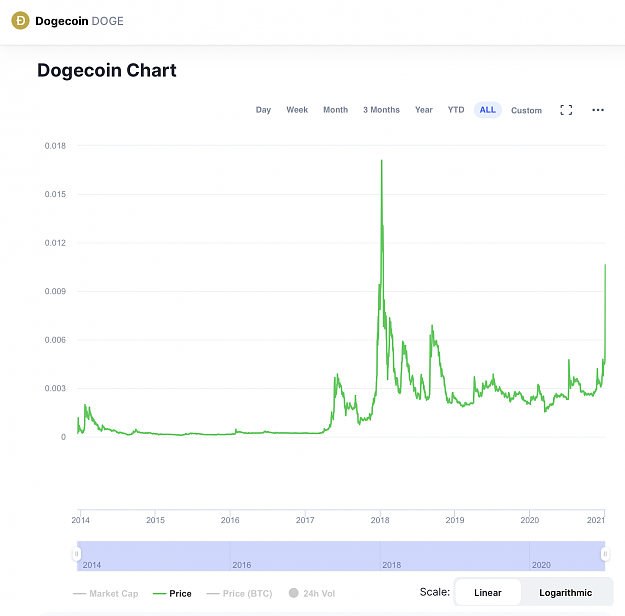Select the 3 Months time range
This screenshot has width=625, height=616.
381,110
